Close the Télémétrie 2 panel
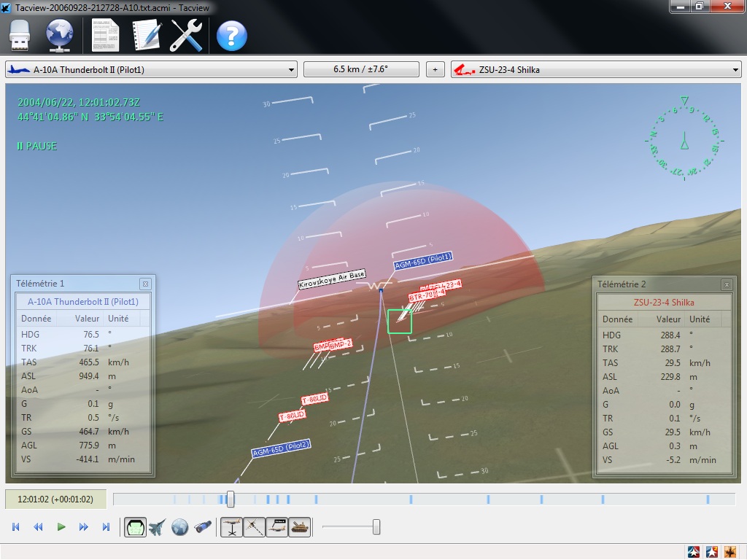The image size is (747, 560). coord(726,284)
